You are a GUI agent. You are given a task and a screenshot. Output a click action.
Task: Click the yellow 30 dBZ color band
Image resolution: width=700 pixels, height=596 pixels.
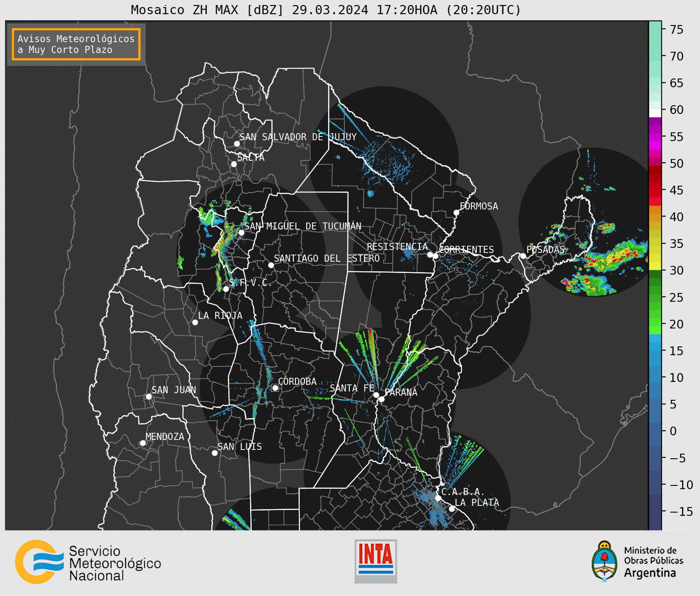pos(655,266)
